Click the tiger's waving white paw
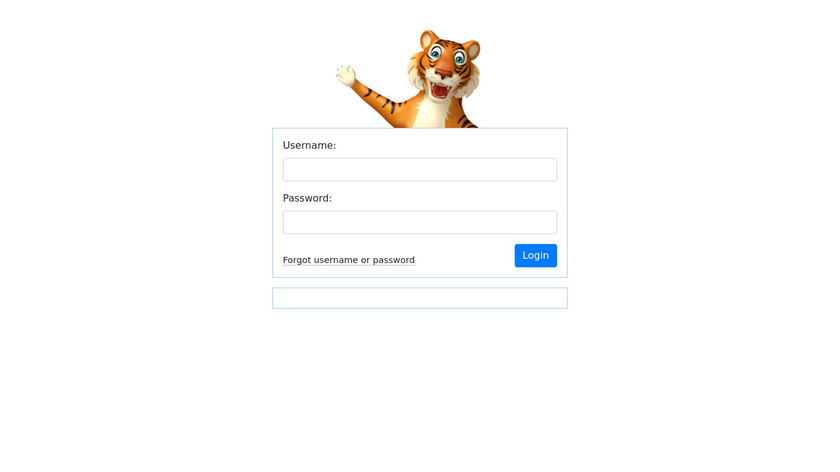This screenshot has height=472, width=840. tap(346, 76)
